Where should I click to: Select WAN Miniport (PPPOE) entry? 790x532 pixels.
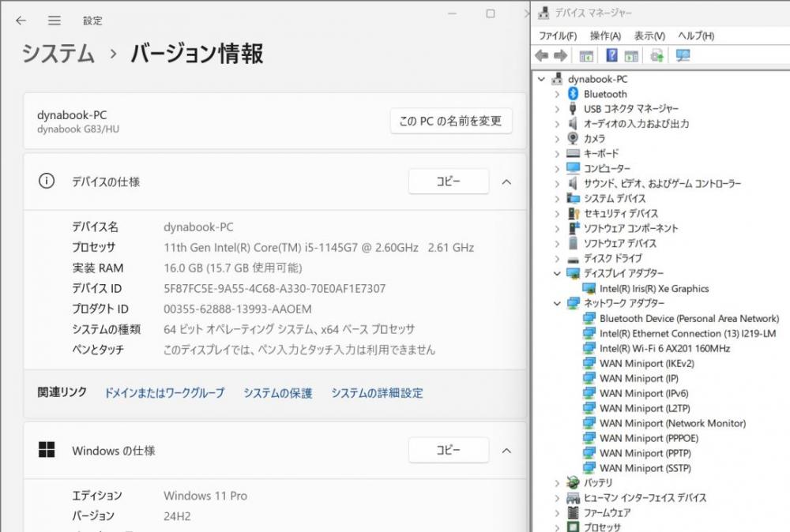click(x=649, y=438)
